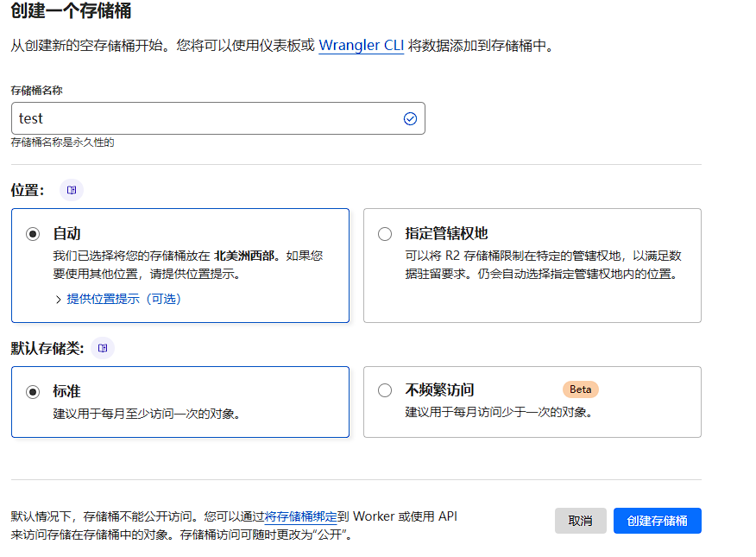The width and height of the screenshot is (756, 557).
Task: Click the 创建存储桶 button
Action: (657, 521)
